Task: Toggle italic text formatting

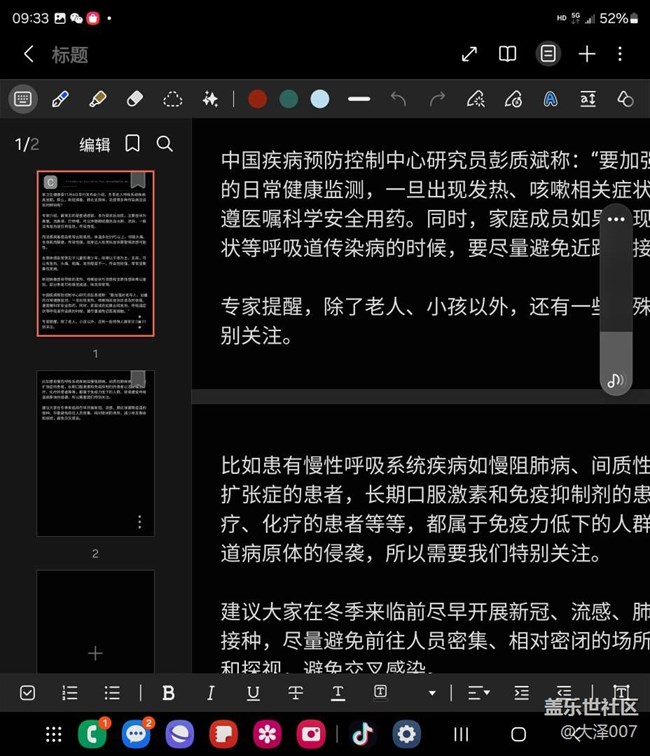Action: [x=210, y=692]
